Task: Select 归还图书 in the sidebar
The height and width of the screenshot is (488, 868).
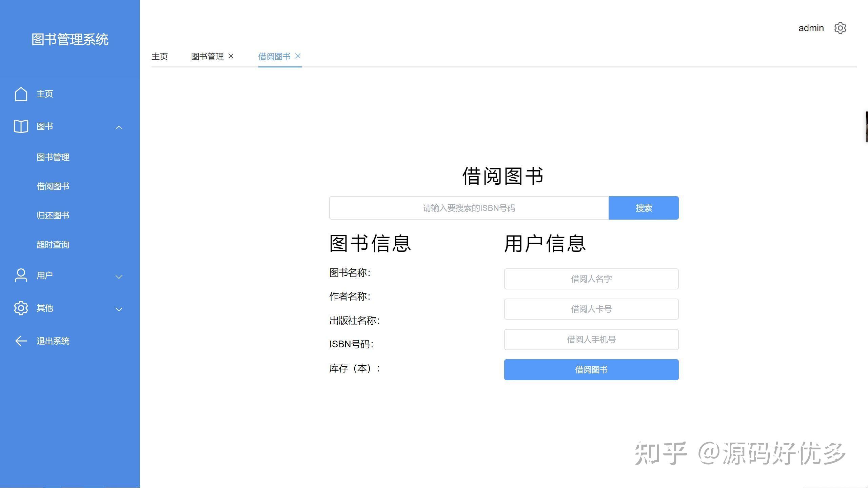Action: click(53, 215)
